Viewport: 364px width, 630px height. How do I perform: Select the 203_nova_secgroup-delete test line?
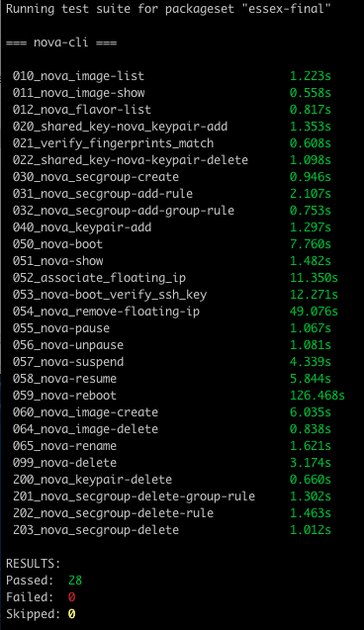tap(171, 530)
